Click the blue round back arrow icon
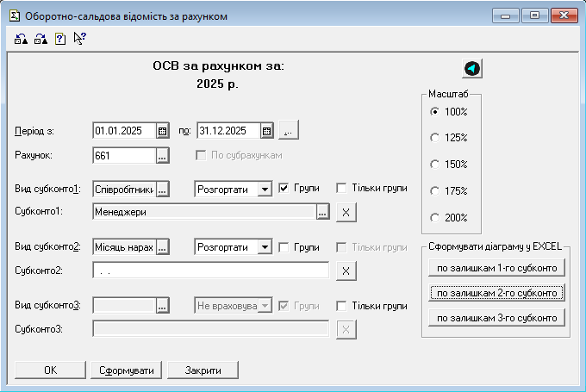This screenshot has height=392, width=586. tap(472, 69)
